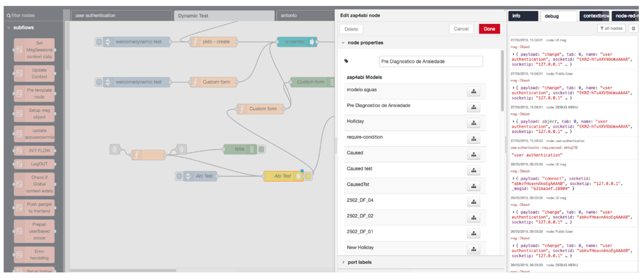The height and width of the screenshot is (279, 644).
Task: Toggle the Wire debug node output button
Action: click(x=261, y=149)
